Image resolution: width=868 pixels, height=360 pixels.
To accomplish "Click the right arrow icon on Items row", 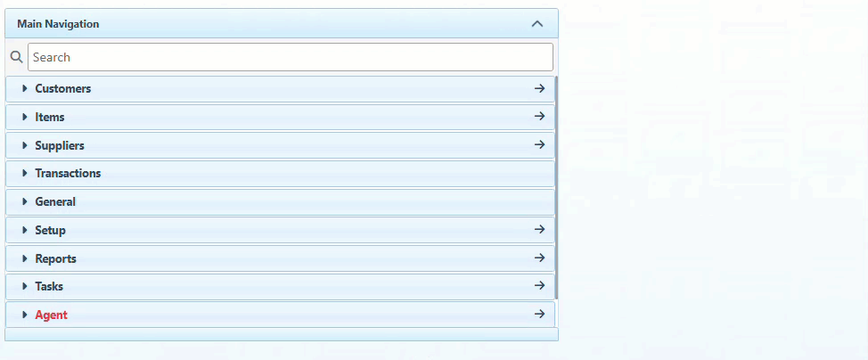I will click(x=539, y=117).
